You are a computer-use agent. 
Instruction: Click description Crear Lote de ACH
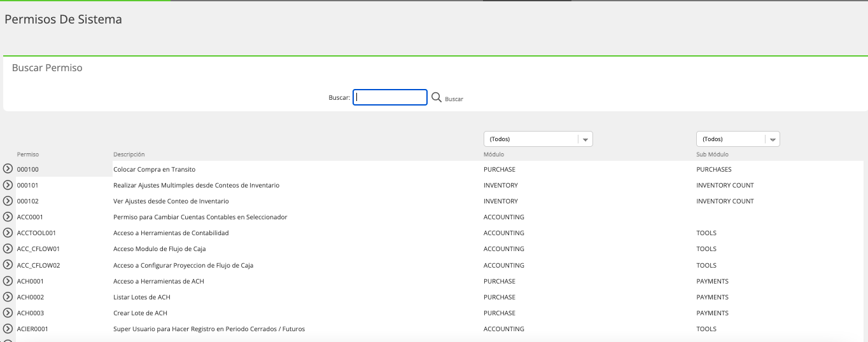140,313
